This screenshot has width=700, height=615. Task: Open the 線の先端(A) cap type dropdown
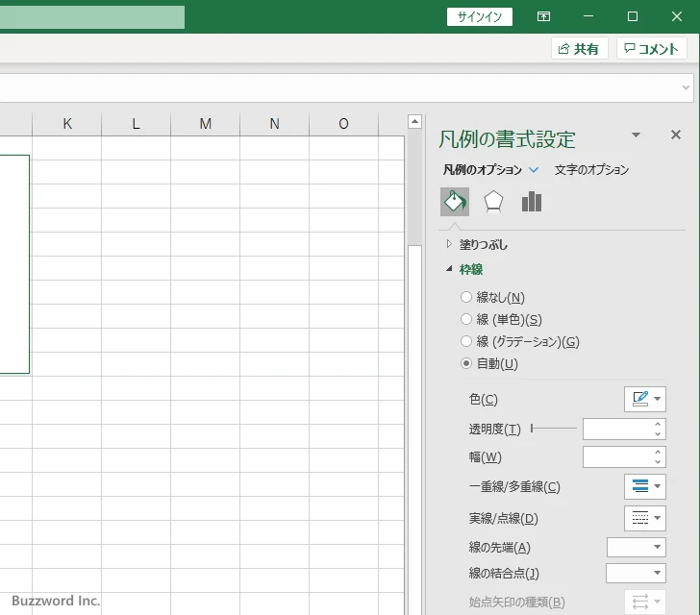click(x=637, y=547)
